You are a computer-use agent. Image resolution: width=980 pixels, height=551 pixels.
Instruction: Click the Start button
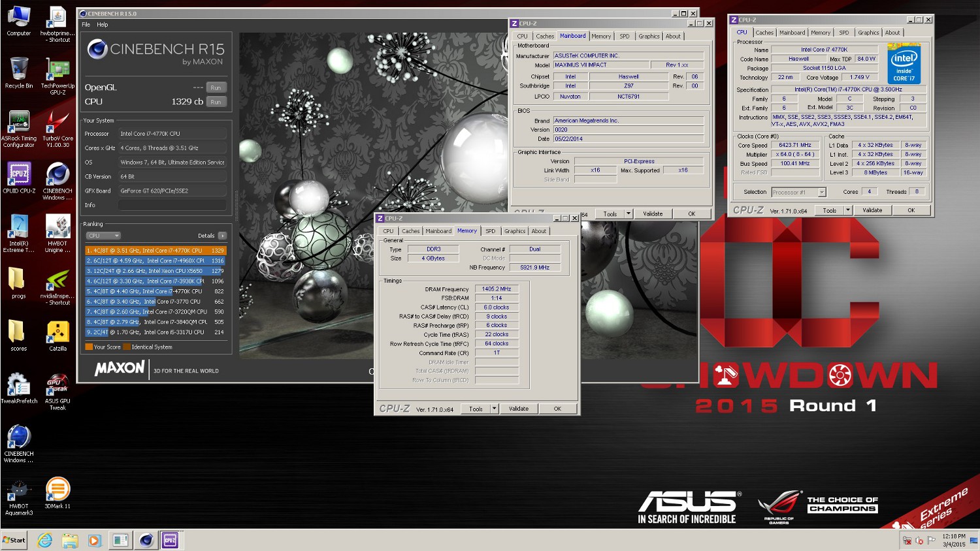click(14, 540)
